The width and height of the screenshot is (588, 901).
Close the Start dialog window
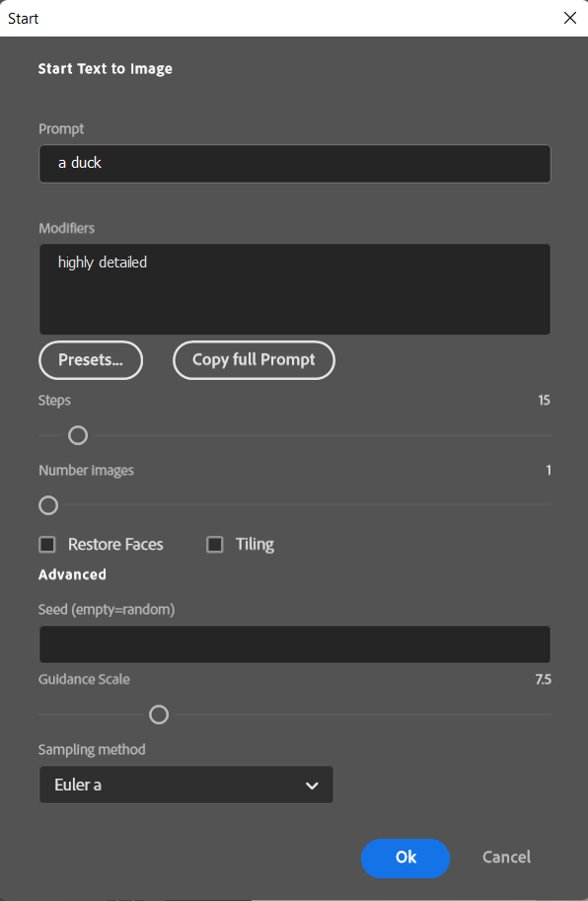pos(569,18)
